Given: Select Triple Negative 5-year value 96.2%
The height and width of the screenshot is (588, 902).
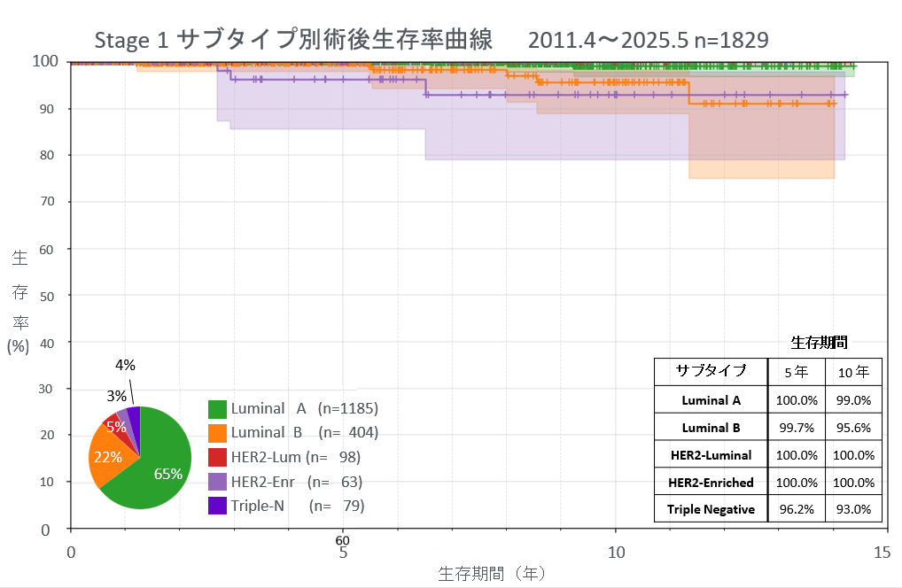Looking at the screenshot, I should click(797, 509).
